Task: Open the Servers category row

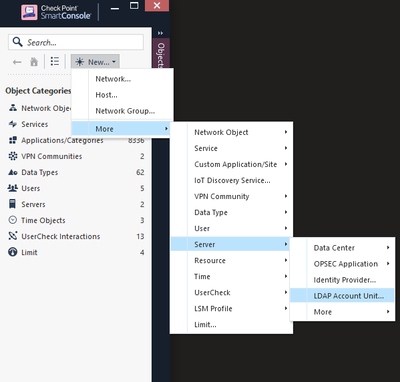Action: (76, 204)
